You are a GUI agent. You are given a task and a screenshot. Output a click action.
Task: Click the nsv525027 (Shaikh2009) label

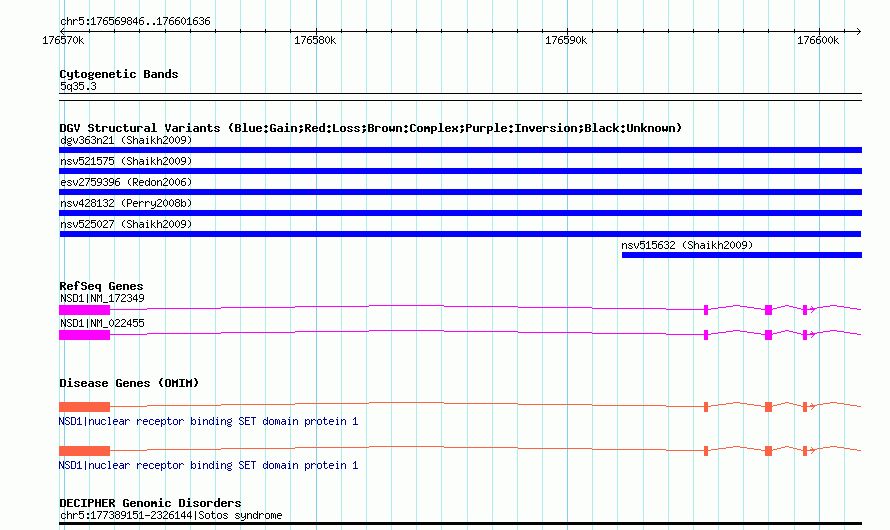(126, 224)
